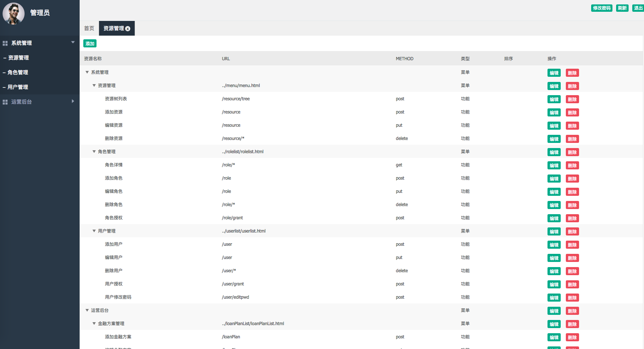
Task: Collapse the 角色管理 tree row triangle
Action: [94, 152]
